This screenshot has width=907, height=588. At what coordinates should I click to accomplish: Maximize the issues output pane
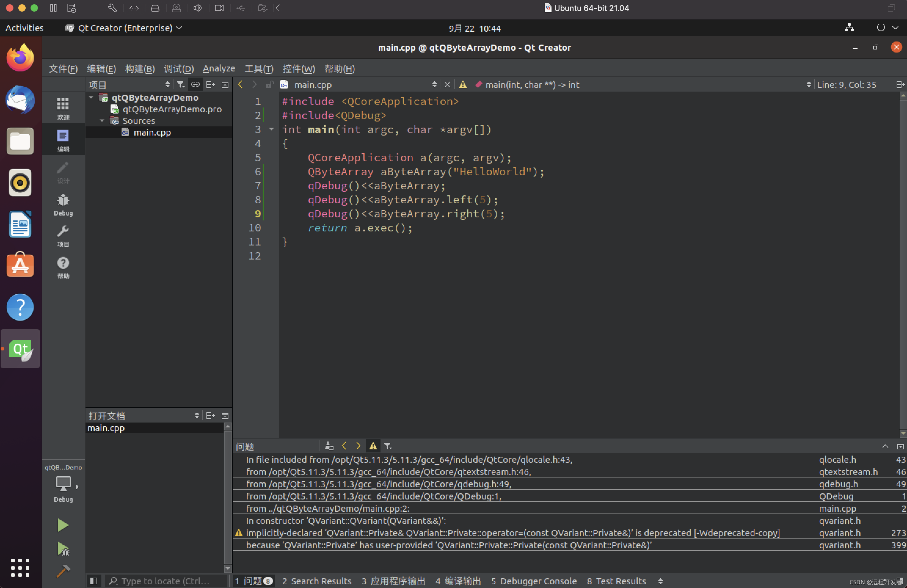[x=885, y=446]
